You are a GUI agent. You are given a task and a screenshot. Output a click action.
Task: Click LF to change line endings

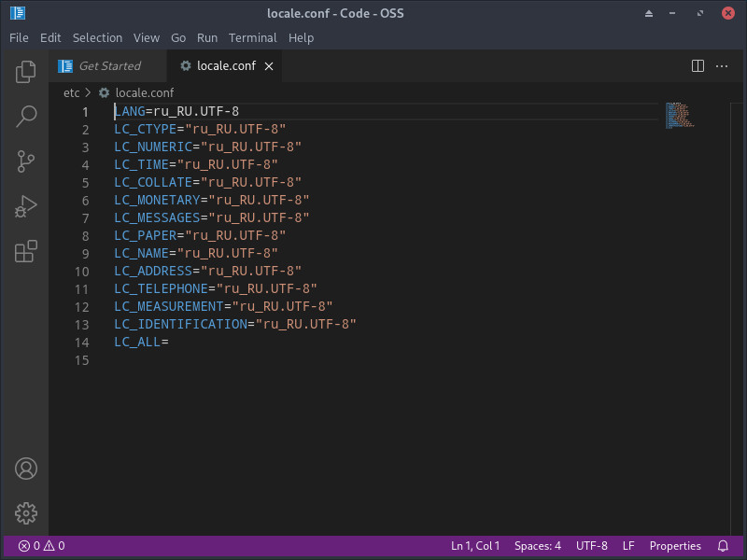click(x=627, y=545)
